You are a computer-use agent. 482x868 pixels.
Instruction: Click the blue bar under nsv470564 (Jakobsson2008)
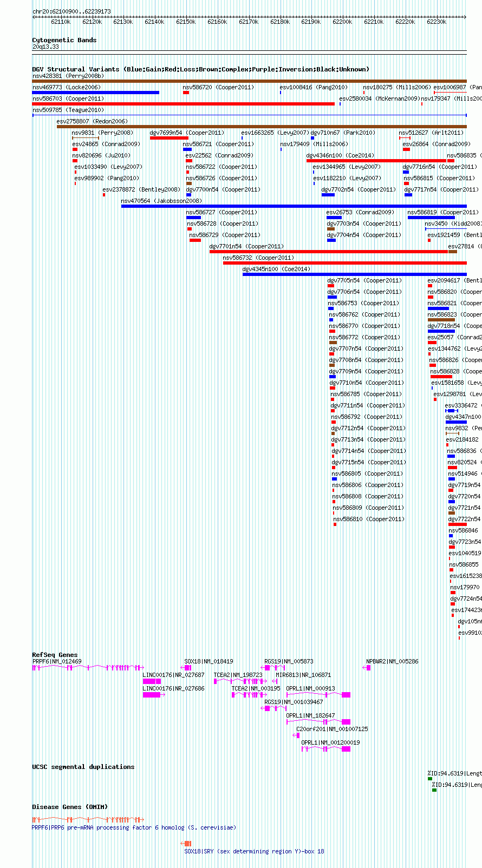point(294,206)
